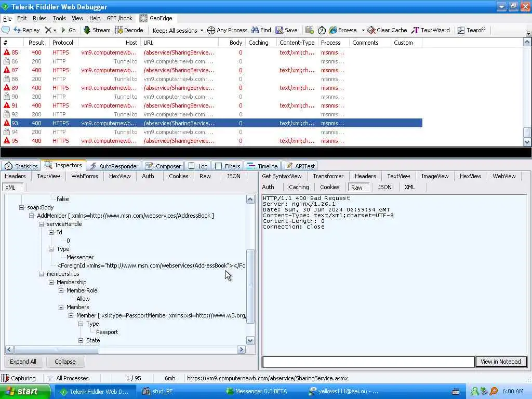532x399 pixels.
Task: Collapse the memberships node
Action: 41,274
